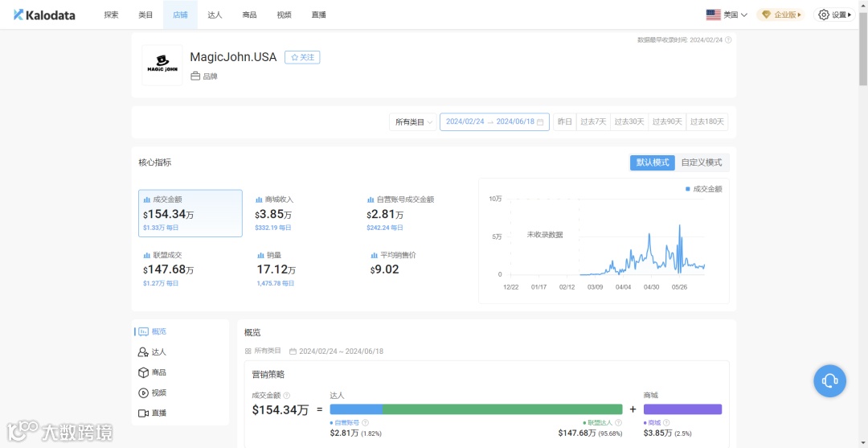Viewport: 868px width, 448px height.
Task: Open the 视频 top navigation tab
Action: tap(284, 15)
